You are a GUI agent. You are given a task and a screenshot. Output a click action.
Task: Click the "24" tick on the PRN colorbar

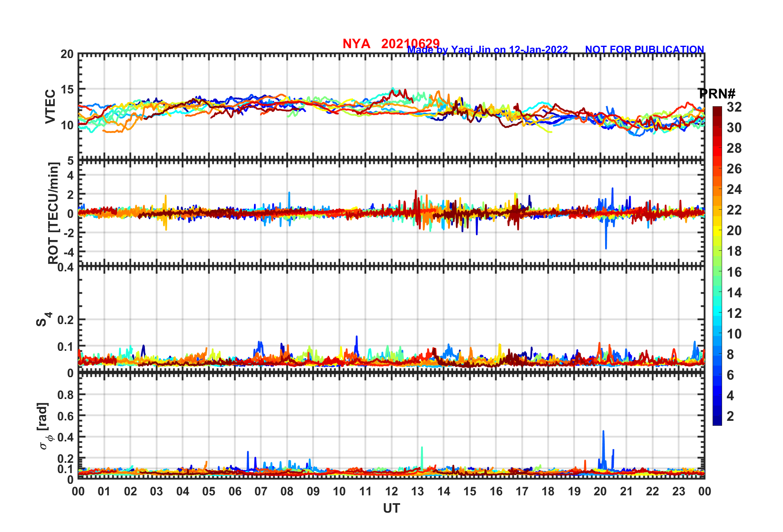(734, 189)
